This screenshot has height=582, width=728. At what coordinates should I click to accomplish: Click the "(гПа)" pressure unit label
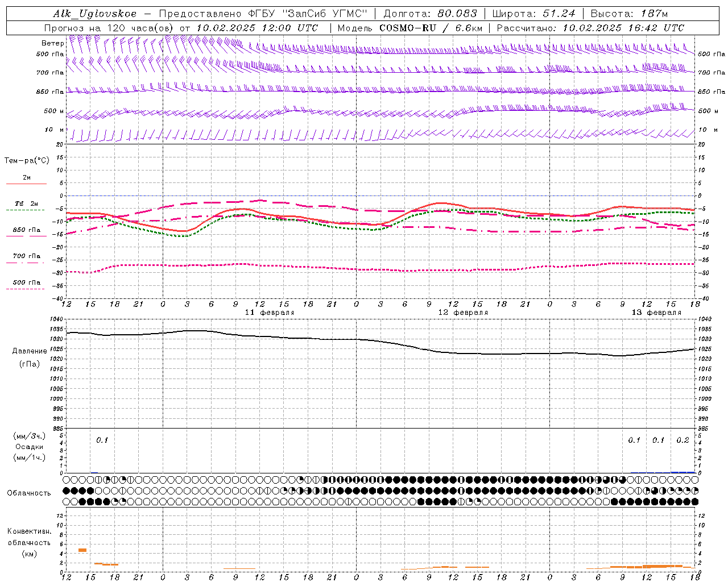[30, 364]
